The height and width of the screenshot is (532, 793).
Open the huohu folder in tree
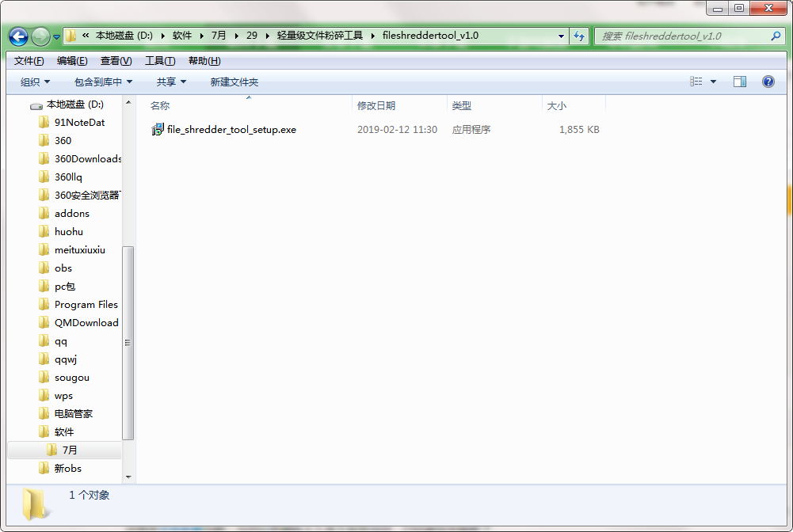pyautogui.click(x=69, y=231)
